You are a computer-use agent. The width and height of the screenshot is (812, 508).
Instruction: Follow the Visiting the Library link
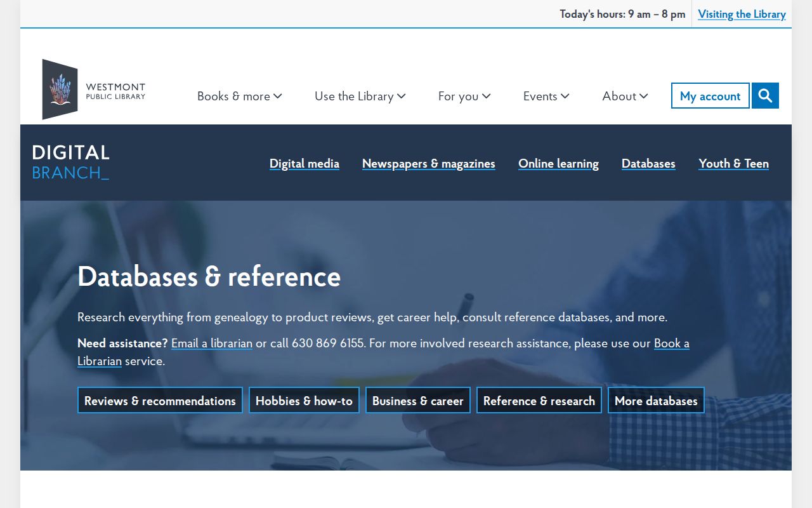point(742,14)
